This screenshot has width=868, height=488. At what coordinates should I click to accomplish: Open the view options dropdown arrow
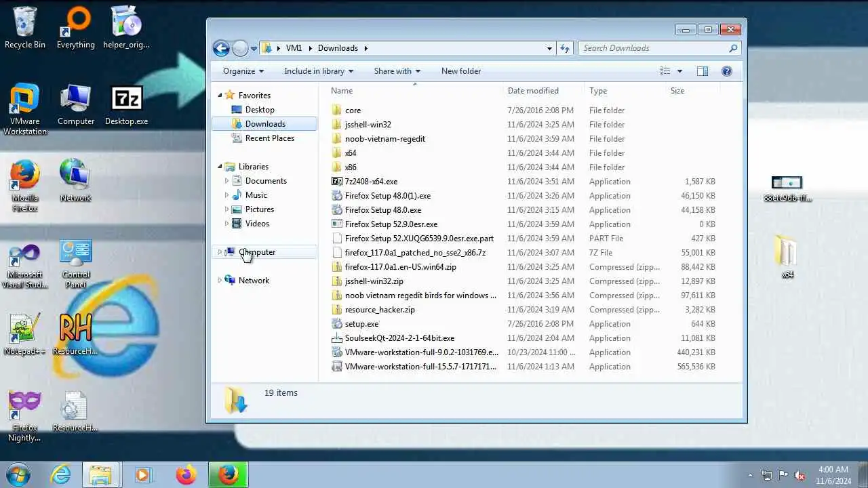click(679, 71)
